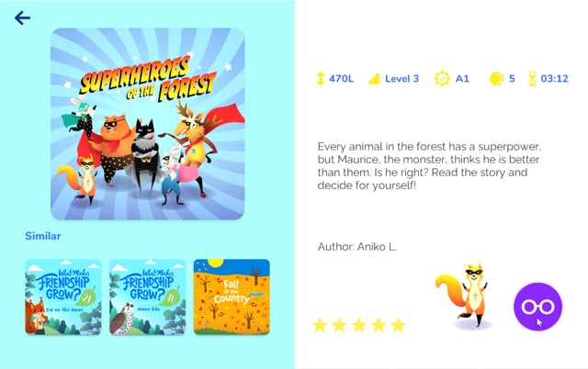Click the Author: Aniko L. text

pos(357,247)
